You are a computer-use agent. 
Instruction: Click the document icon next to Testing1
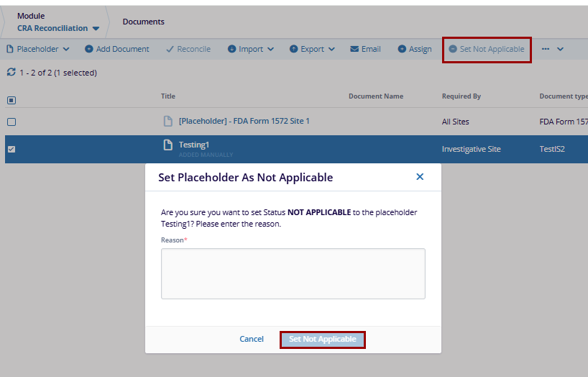168,145
